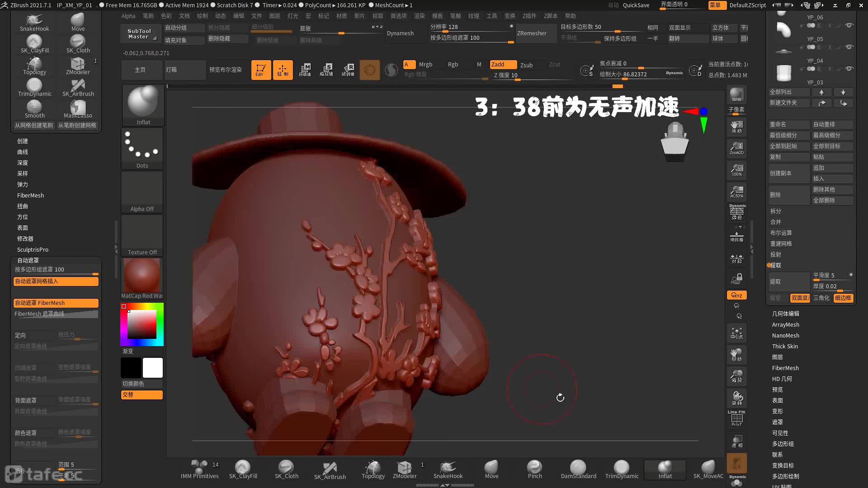Expand SculptrisPro in brush menu
The width and height of the screenshot is (868, 488).
click(33, 249)
